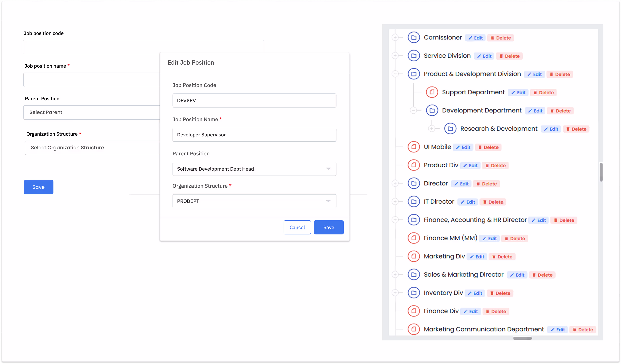Click the Finance MM (MM) file icon
Viewport: 621px width, 364px height.
coord(414,238)
